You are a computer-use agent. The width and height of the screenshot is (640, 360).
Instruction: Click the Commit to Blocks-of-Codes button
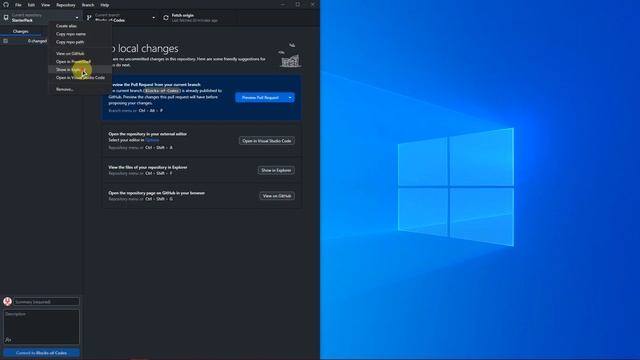coord(41,353)
